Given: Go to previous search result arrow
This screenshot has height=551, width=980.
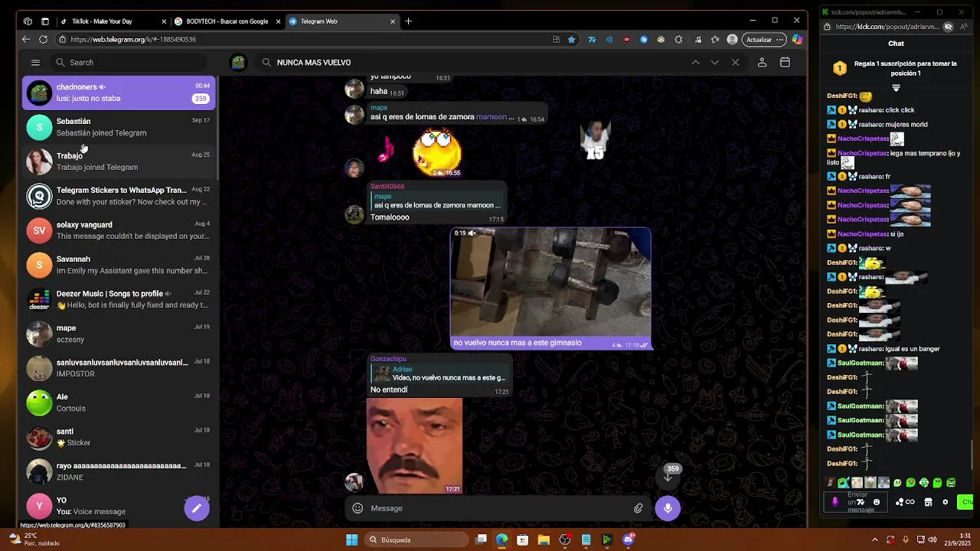Looking at the screenshot, I should click(695, 63).
